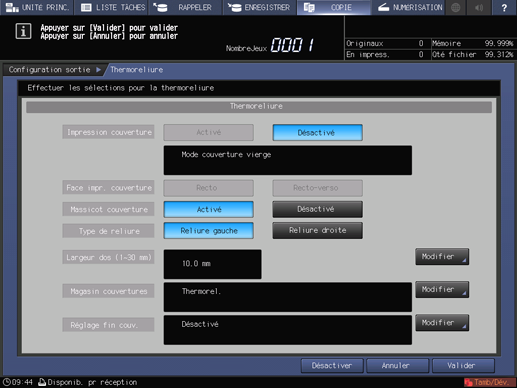Select Reliure droite binding type
Screen dimensions: 517x388
(x=317, y=231)
